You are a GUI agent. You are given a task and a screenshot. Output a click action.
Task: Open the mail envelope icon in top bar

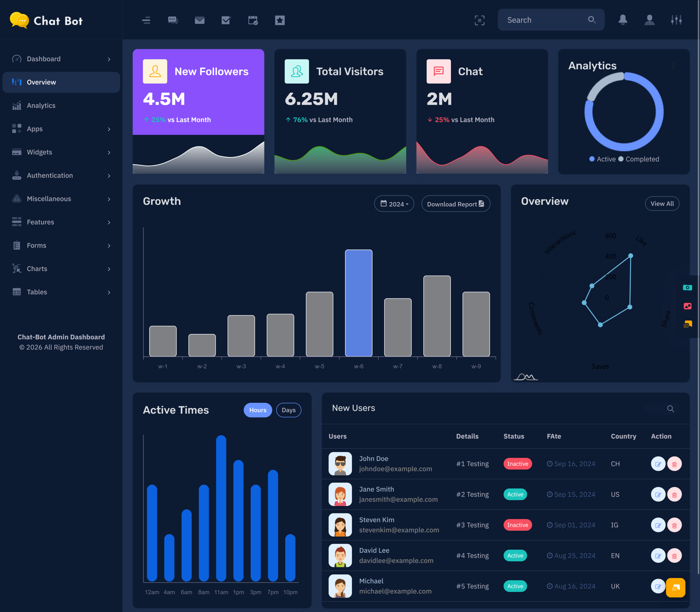200,20
